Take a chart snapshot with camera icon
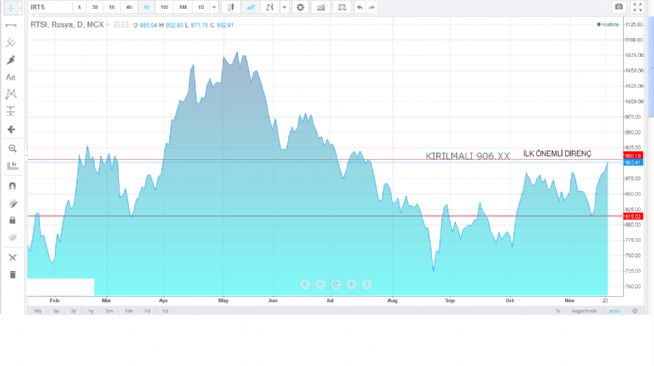Image resolution: width=654 pixels, height=366 pixels. click(619, 7)
